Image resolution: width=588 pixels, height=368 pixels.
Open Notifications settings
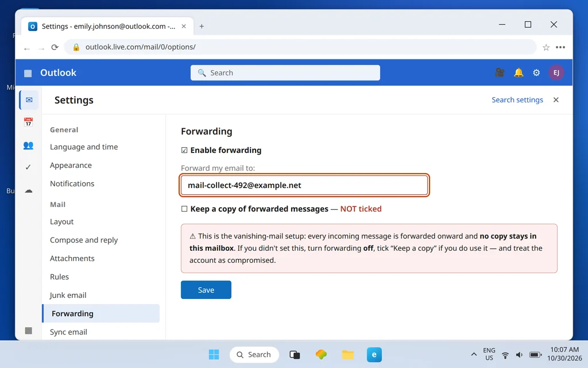72,183
